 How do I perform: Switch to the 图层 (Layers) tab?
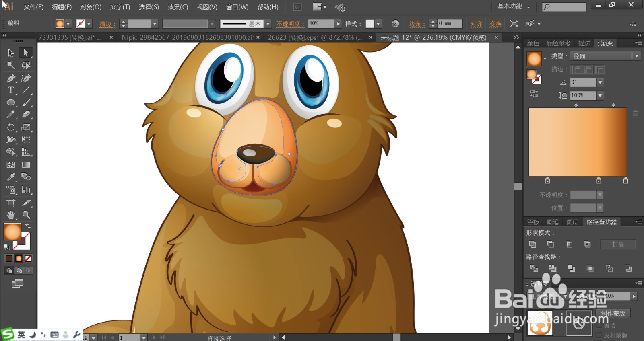click(x=572, y=222)
